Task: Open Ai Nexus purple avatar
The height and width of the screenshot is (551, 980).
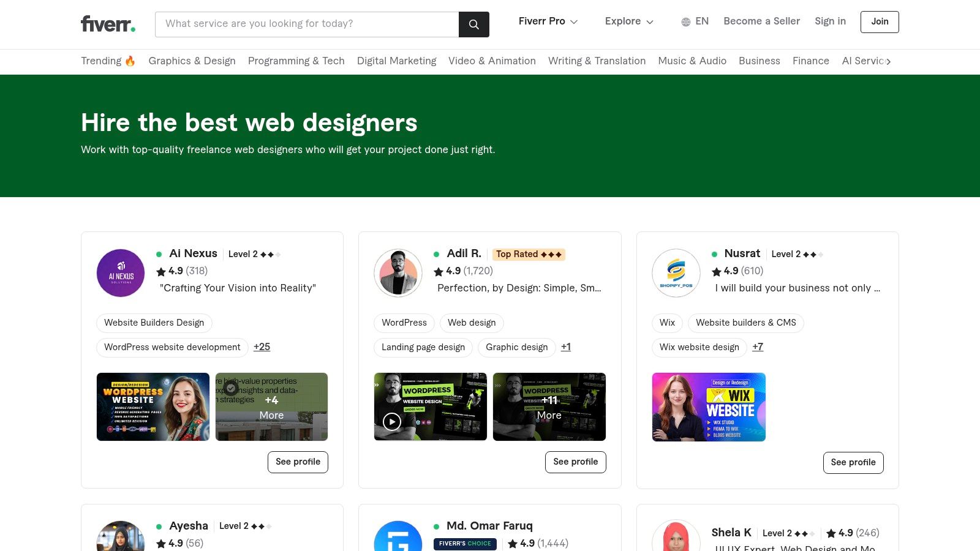Action: pos(121,273)
